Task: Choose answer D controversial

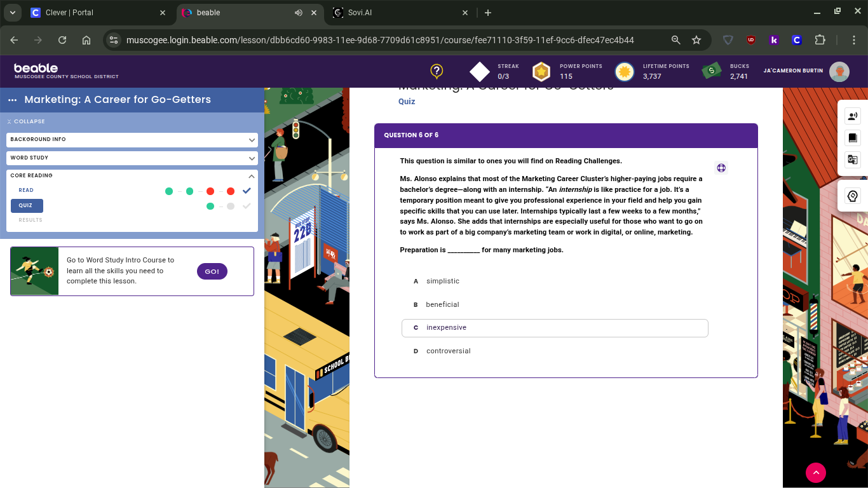Action: point(448,351)
